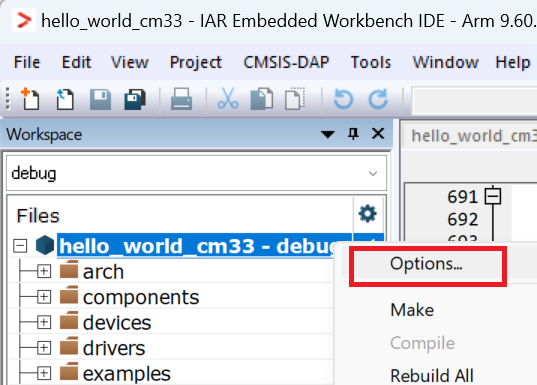Expand the drivers folder tree node

point(44,348)
